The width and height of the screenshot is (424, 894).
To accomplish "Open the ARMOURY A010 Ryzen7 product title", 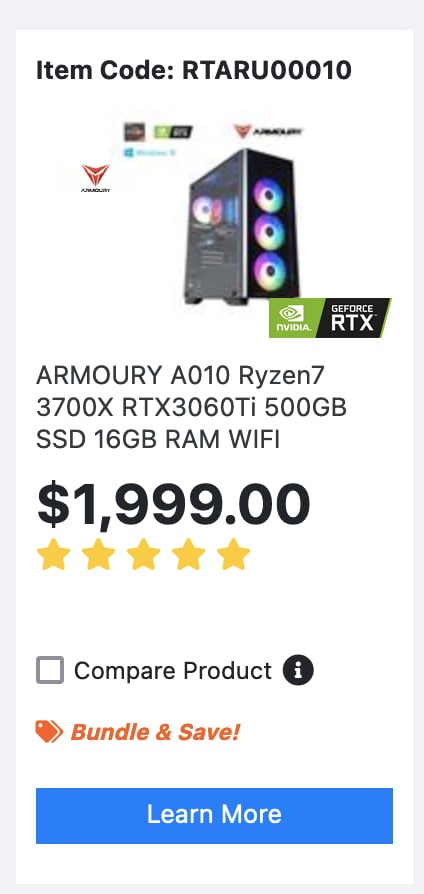I will tap(191, 408).
